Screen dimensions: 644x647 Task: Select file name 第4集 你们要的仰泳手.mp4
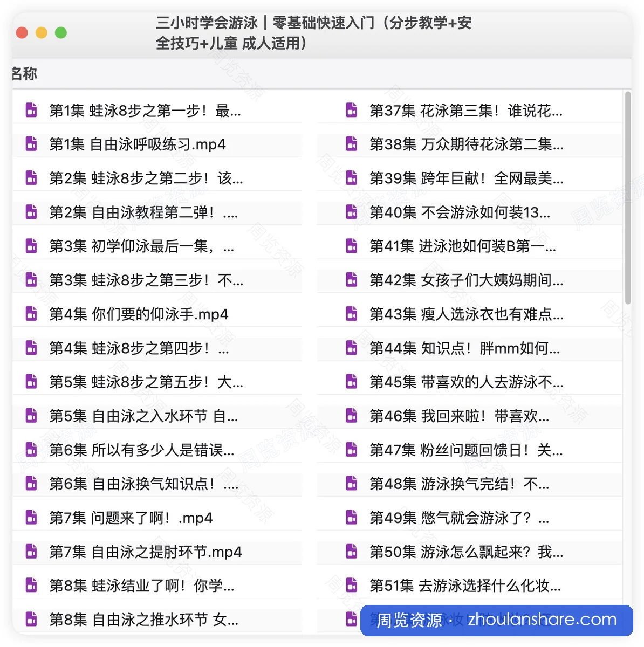pos(139,314)
